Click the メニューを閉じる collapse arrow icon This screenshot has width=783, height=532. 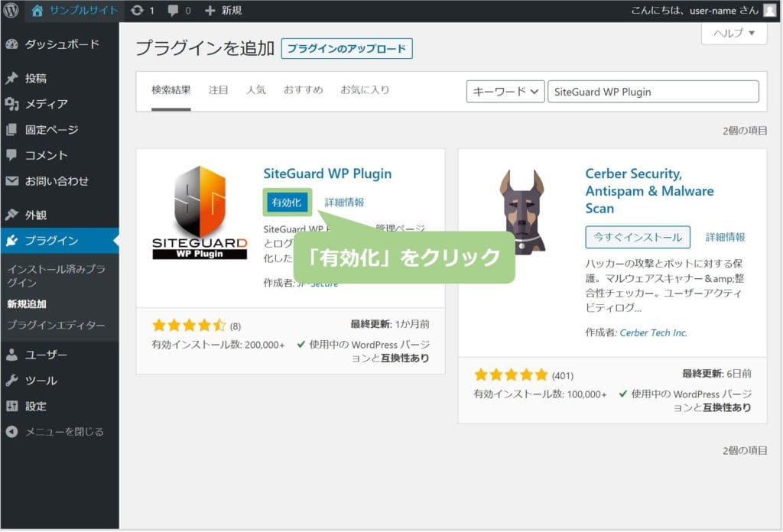[12, 432]
